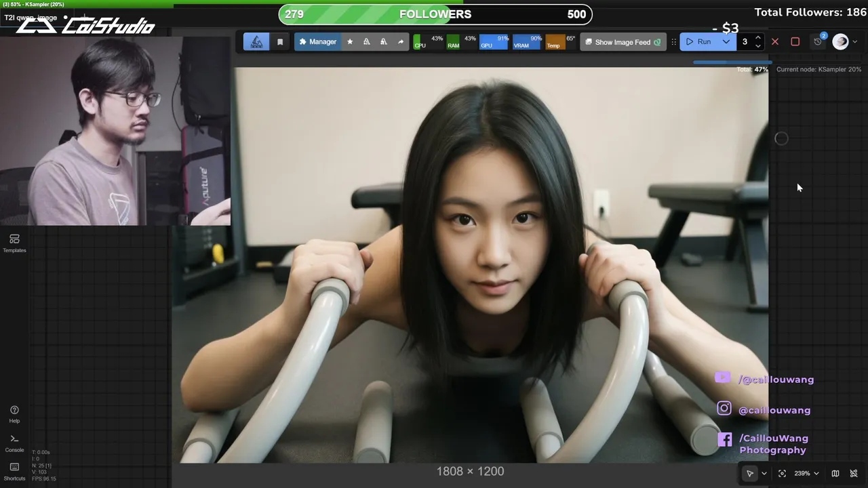868x488 pixels.
Task: Select the pointer select tool
Action: (749, 473)
